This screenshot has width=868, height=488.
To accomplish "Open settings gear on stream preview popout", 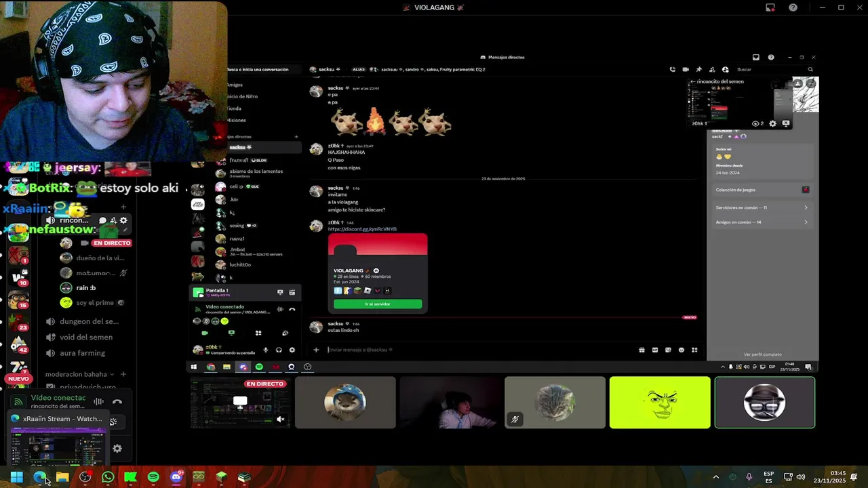I will tap(772, 123).
